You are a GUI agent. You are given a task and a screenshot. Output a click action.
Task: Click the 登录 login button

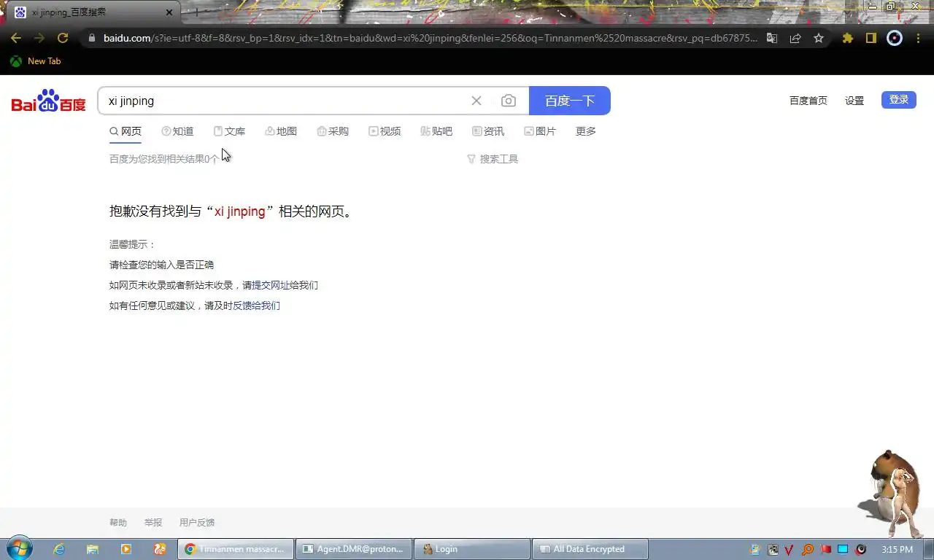[899, 100]
